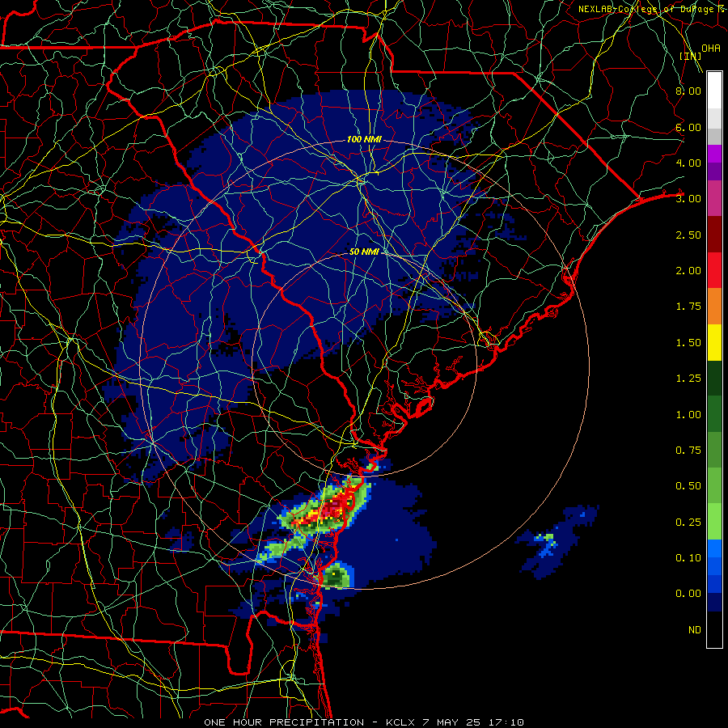Click the "3.00" legend value

(x=688, y=199)
